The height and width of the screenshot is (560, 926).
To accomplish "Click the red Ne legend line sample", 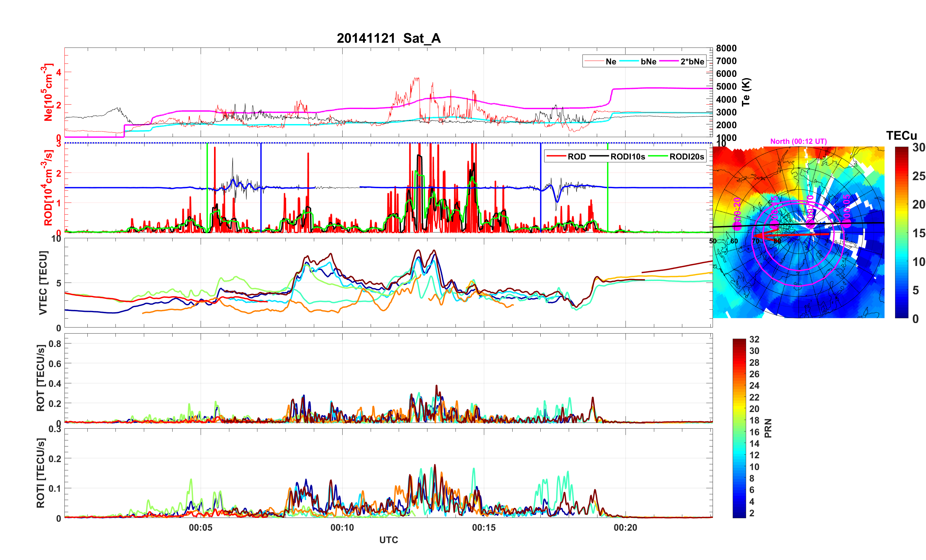I will pyautogui.click(x=594, y=61).
